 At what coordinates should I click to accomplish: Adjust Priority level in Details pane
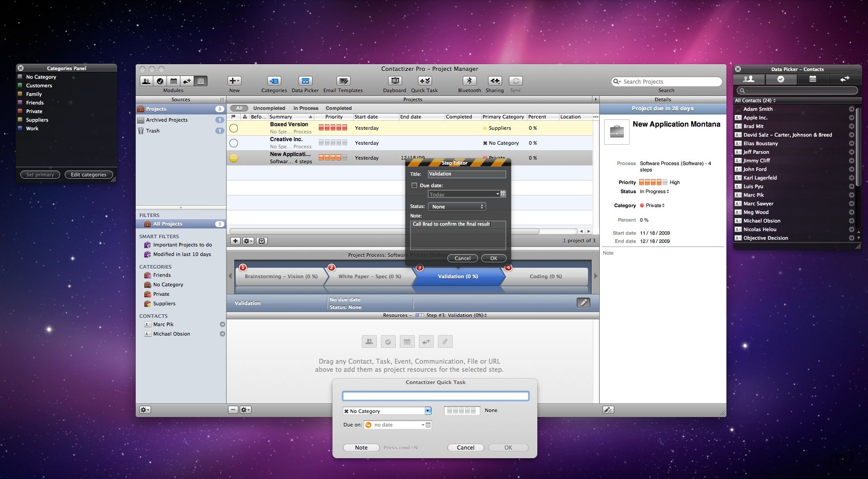653,182
